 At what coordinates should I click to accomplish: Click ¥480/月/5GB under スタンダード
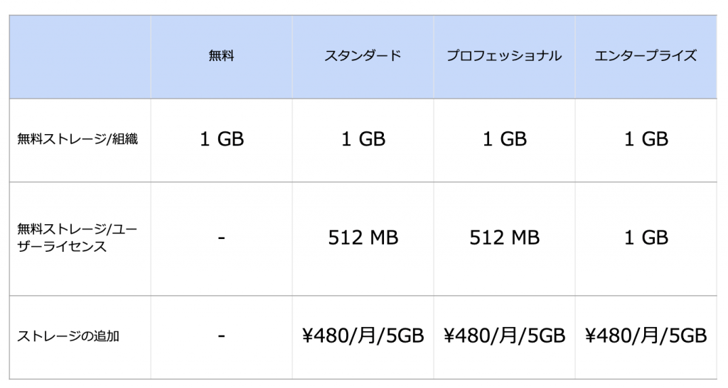(363, 336)
